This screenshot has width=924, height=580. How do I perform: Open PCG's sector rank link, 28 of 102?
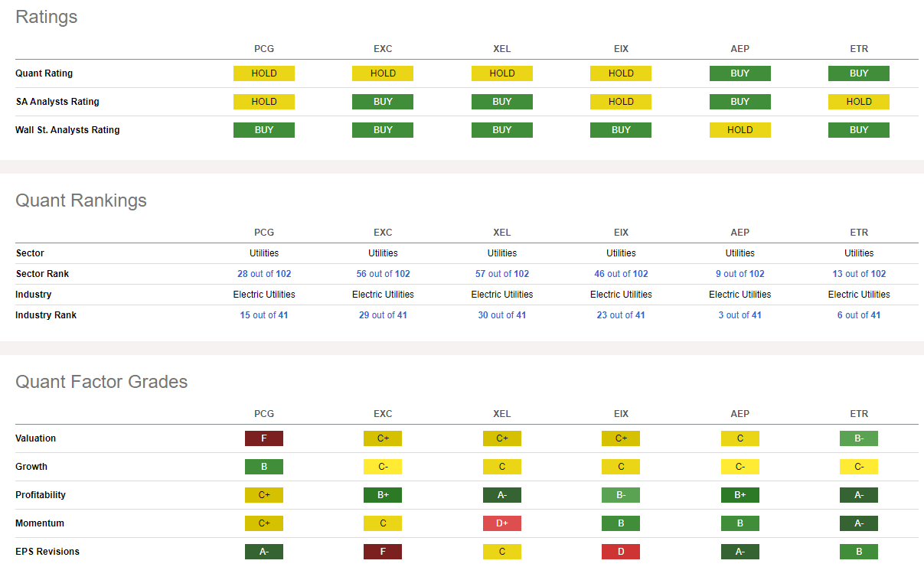pyautogui.click(x=264, y=274)
